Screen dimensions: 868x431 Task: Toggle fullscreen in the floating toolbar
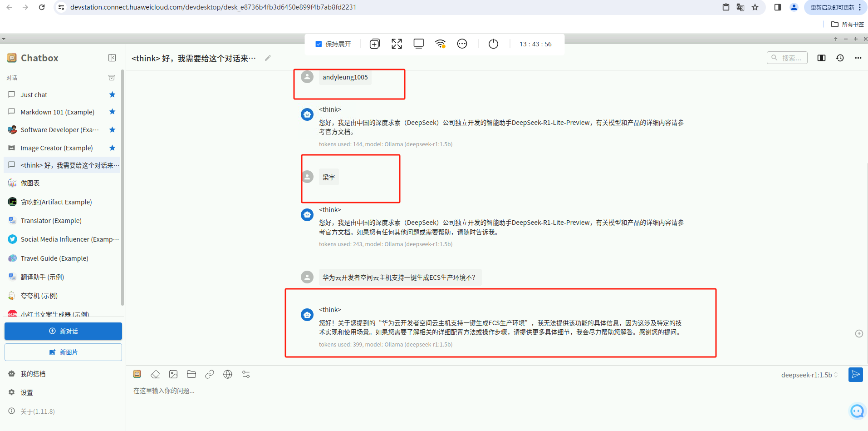397,44
